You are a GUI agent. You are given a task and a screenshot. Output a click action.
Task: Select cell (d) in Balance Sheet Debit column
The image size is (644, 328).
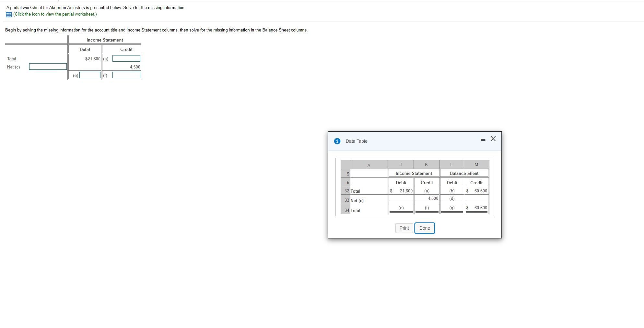click(452, 199)
